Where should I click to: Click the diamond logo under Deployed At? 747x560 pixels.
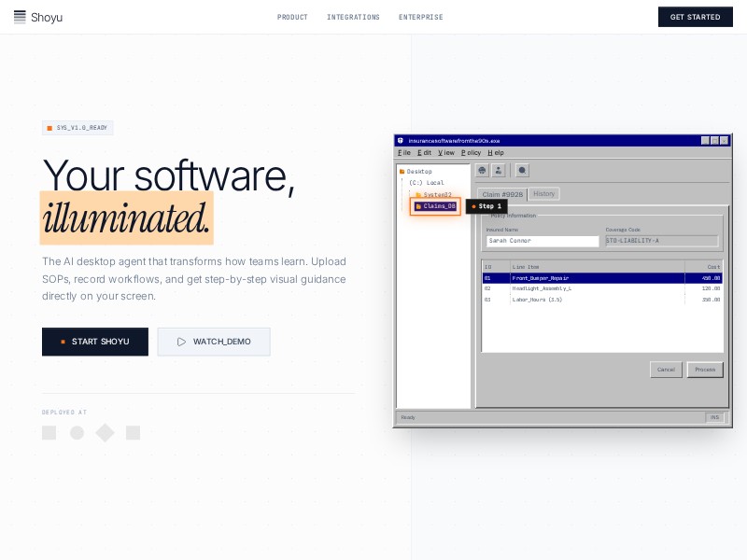[105, 432]
